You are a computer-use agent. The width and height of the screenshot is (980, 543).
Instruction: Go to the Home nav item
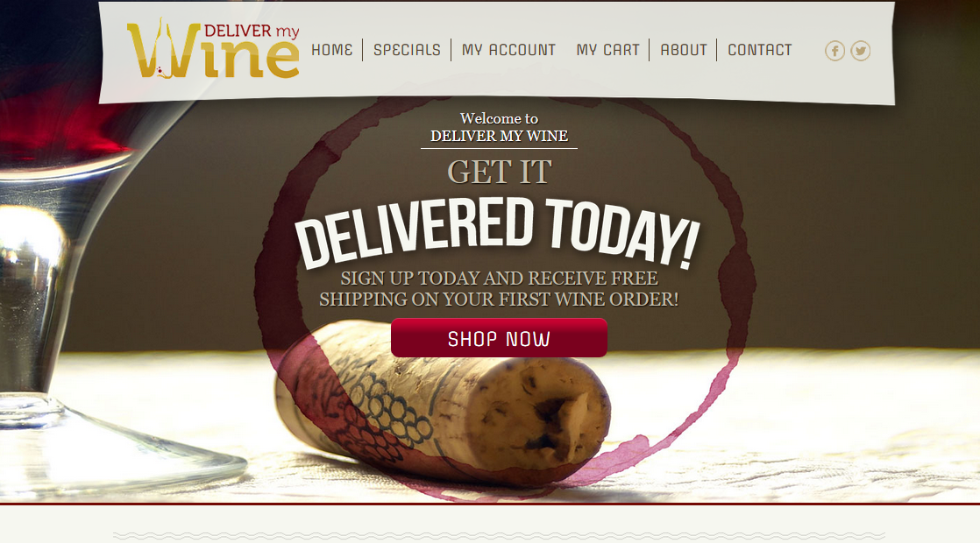click(332, 50)
